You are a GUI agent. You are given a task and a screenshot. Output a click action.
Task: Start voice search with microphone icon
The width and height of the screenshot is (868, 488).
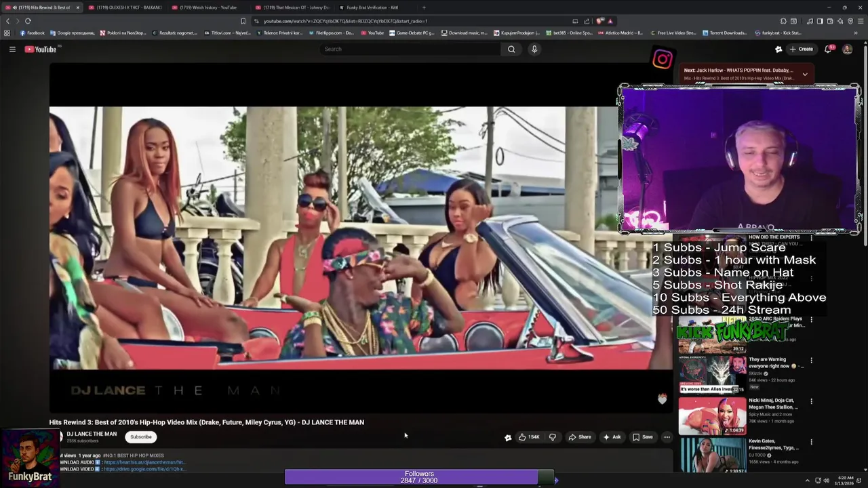(534, 49)
